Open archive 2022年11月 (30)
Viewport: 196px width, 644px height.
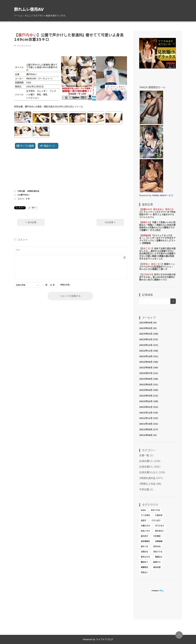149,351
